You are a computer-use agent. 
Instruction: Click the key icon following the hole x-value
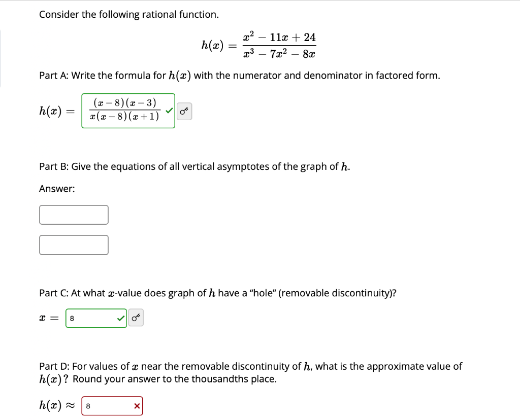(136, 318)
